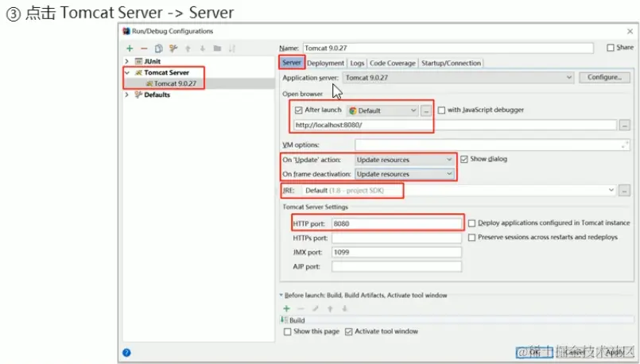Toggle Activate tool window checkbox

pos(348,331)
